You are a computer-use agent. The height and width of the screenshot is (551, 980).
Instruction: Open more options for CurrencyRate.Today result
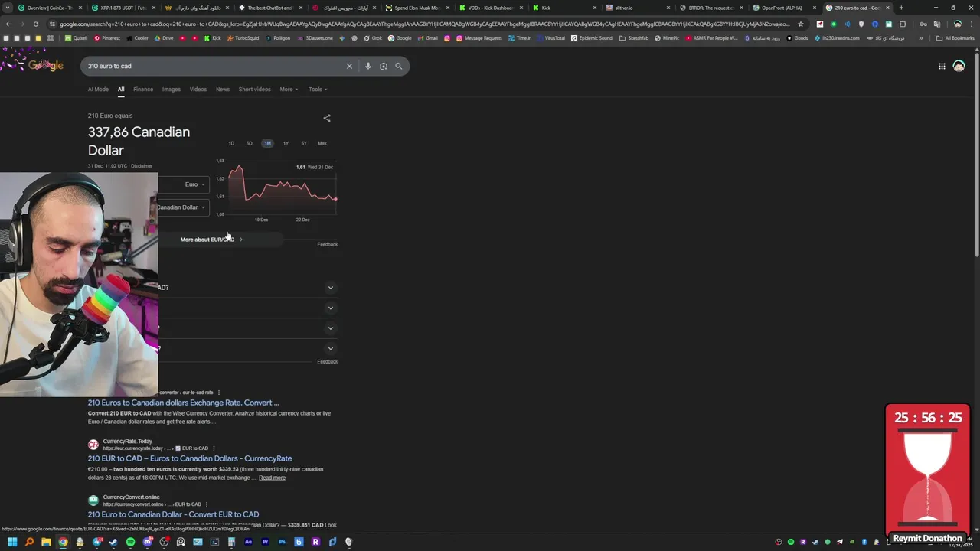pos(212,448)
